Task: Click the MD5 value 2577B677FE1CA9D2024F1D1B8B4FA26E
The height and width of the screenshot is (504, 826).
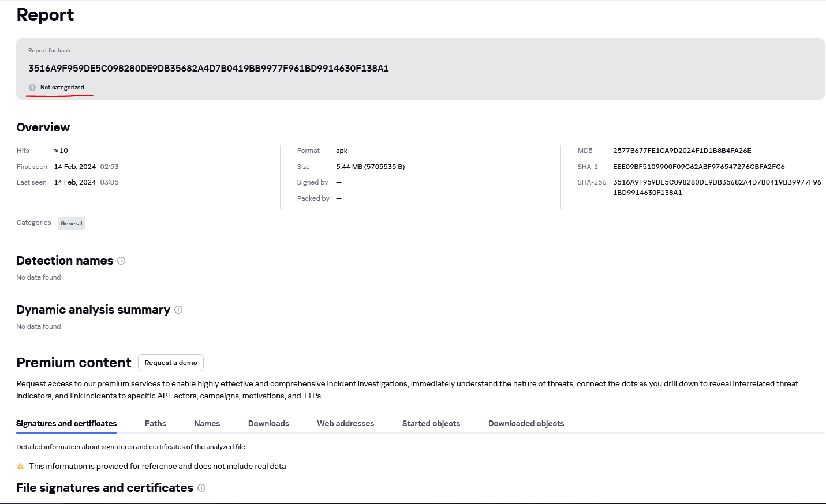Action: tap(682, 151)
